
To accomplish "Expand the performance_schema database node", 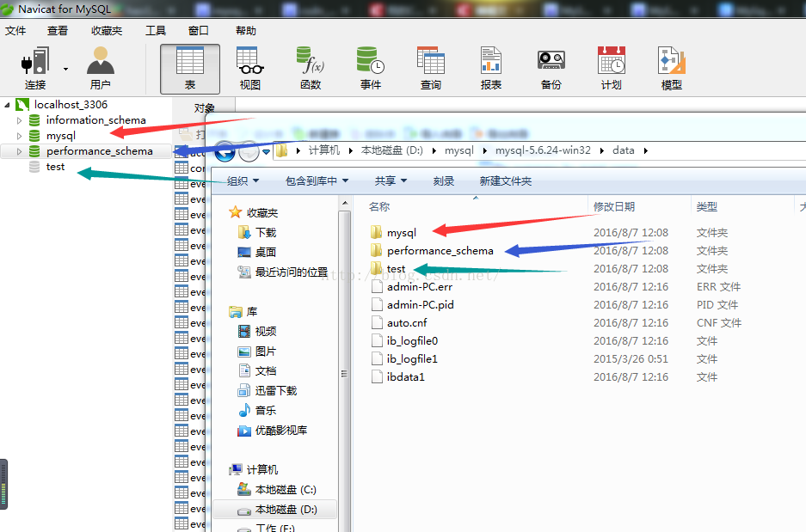I will click(19, 151).
